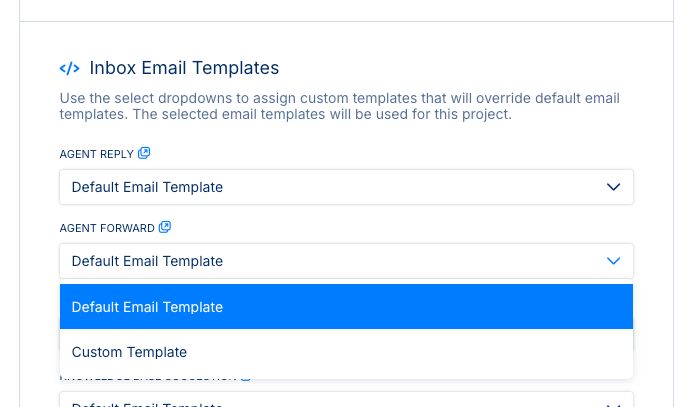Open the external link icon next to Agent Forward
The image size is (694, 407).
click(165, 228)
